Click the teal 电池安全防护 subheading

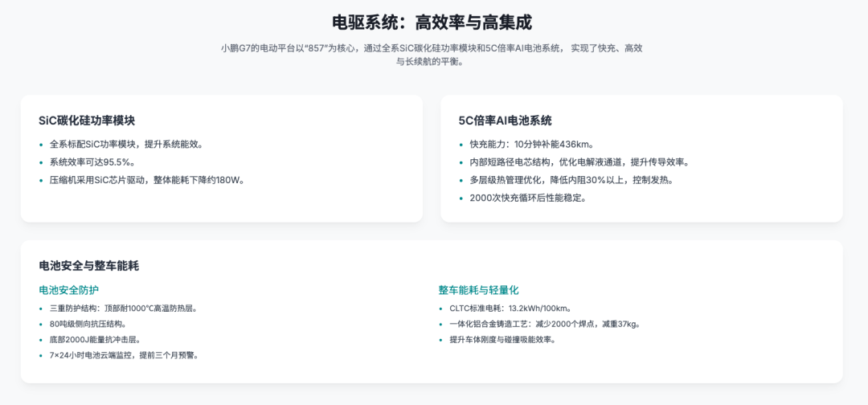pyautogui.click(x=68, y=290)
